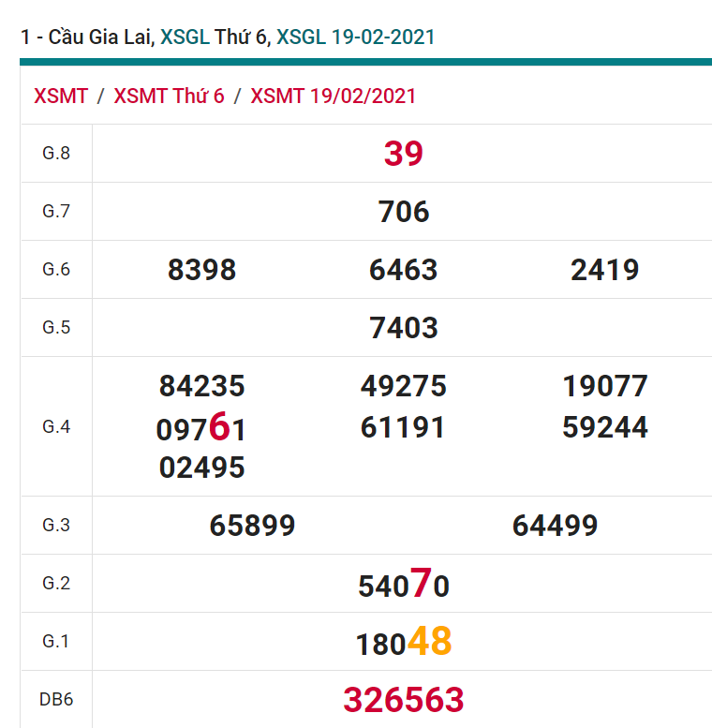Select the G.7 result 706

[x=404, y=212]
